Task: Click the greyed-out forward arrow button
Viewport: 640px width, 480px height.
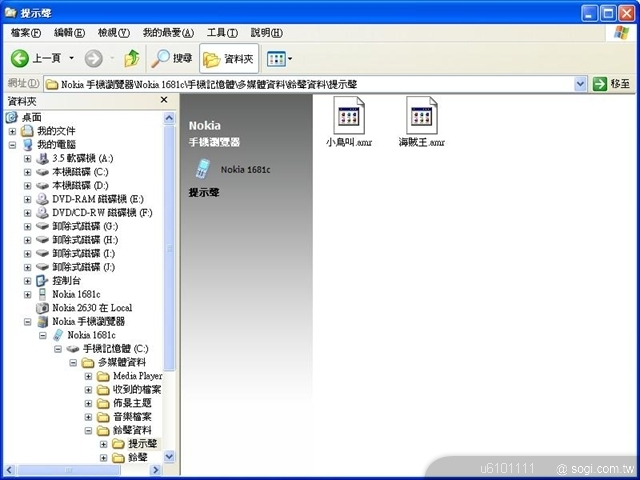Action: pyautogui.click(x=93, y=58)
